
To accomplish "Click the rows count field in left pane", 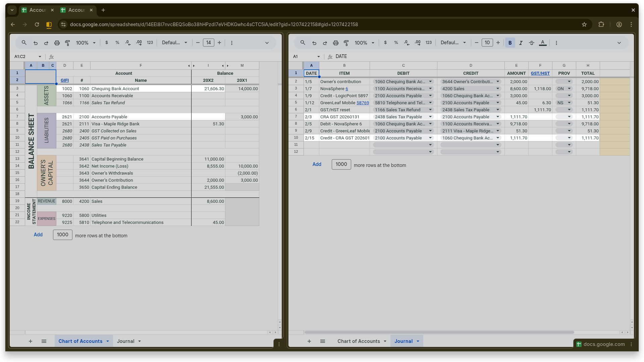I will [x=63, y=235].
